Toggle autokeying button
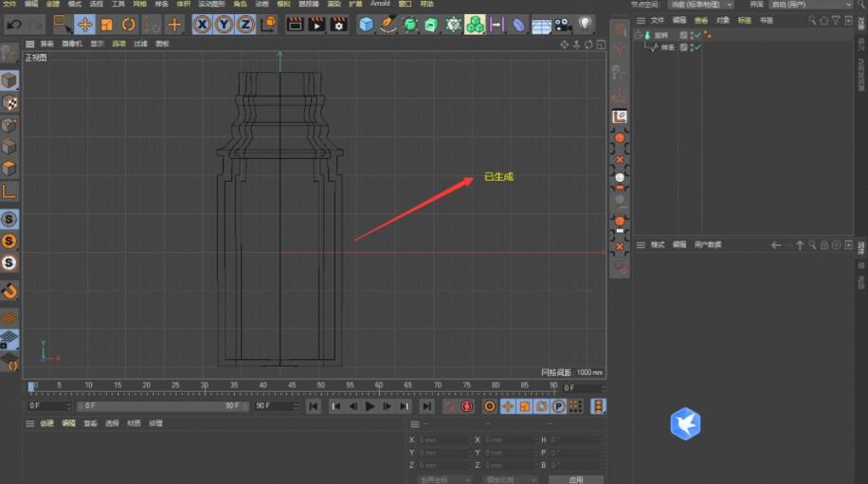The width and height of the screenshot is (868, 484). click(466, 406)
